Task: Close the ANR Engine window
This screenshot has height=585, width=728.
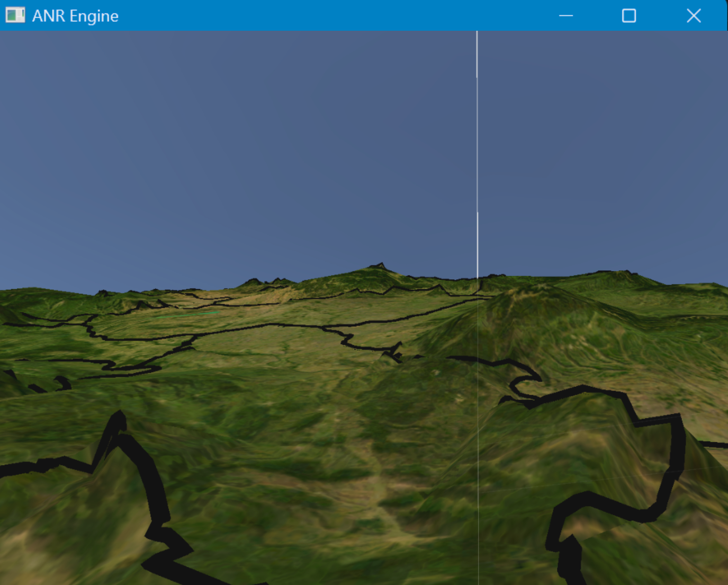Action: (x=694, y=16)
